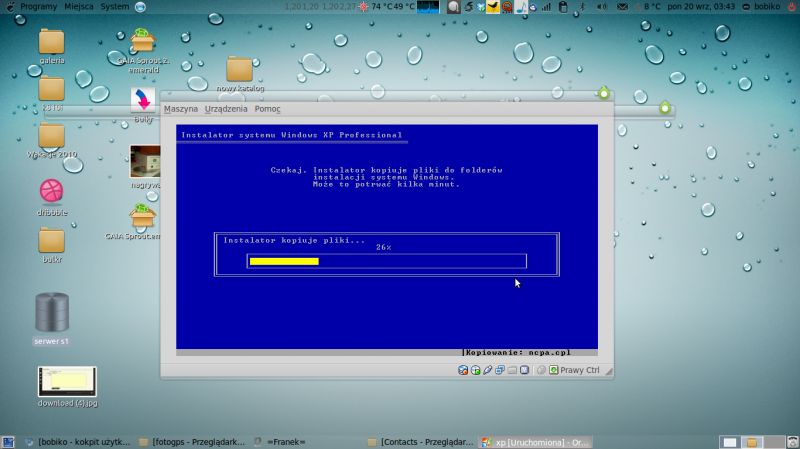The image size is (800, 449).
Task: Switch to 'Contacts - Przeglądar...' taskbar window
Action: click(x=421, y=442)
